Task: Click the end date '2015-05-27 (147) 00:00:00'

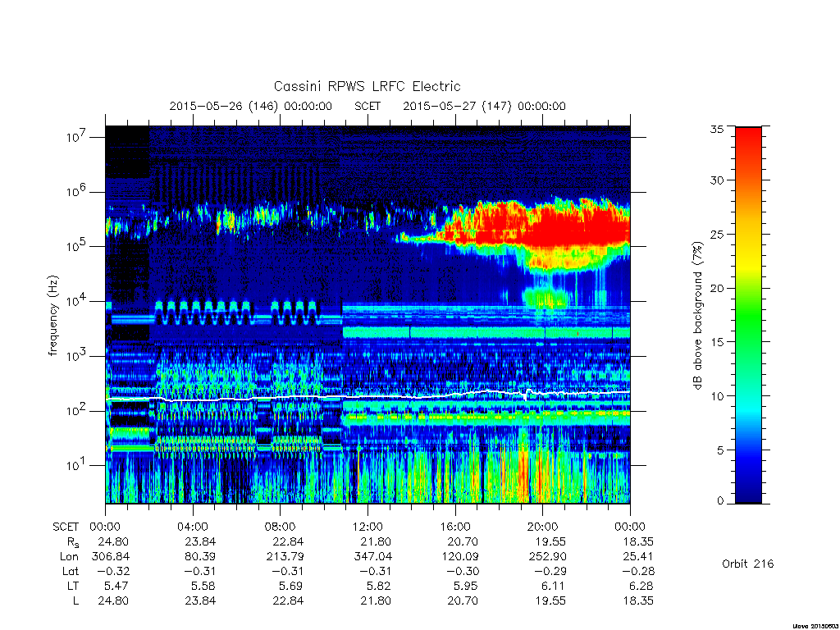Action: click(x=484, y=106)
